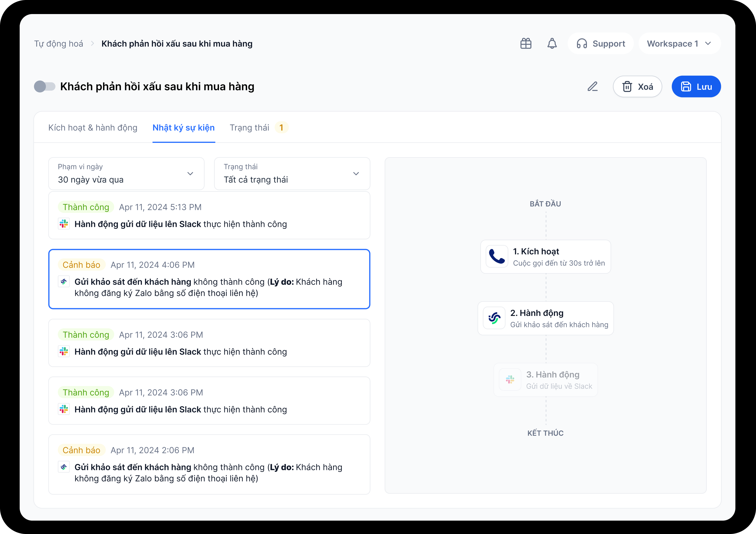Click the pencil edit icon beside Xoá
This screenshot has width=756, height=534.
[x=592, y=87]
